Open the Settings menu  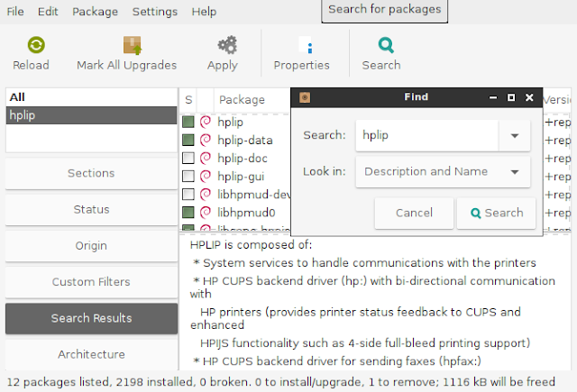(155, 12)
